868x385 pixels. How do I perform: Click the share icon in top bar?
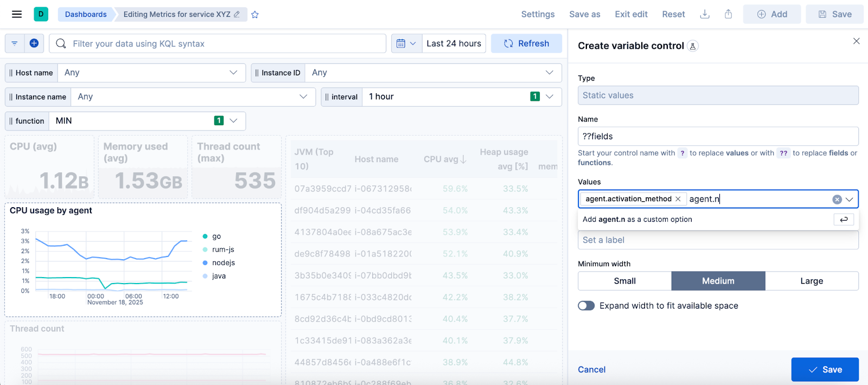[729, 14]
